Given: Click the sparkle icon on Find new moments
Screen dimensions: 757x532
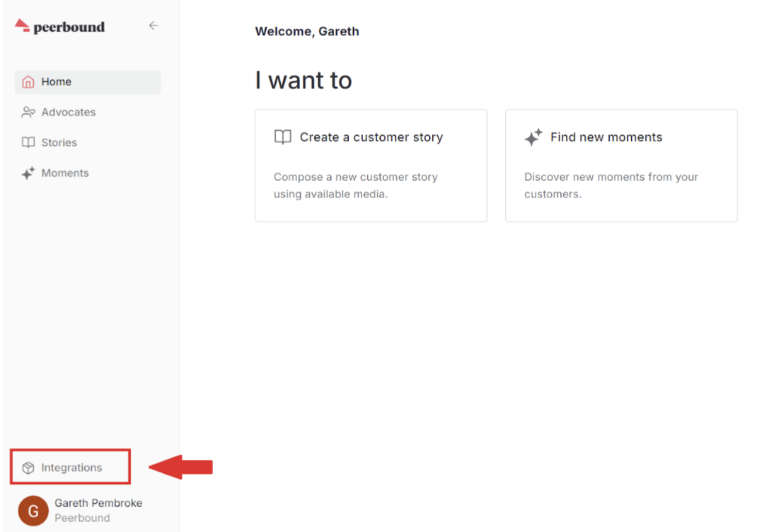Looking at the screenshot, I should 533,137.
